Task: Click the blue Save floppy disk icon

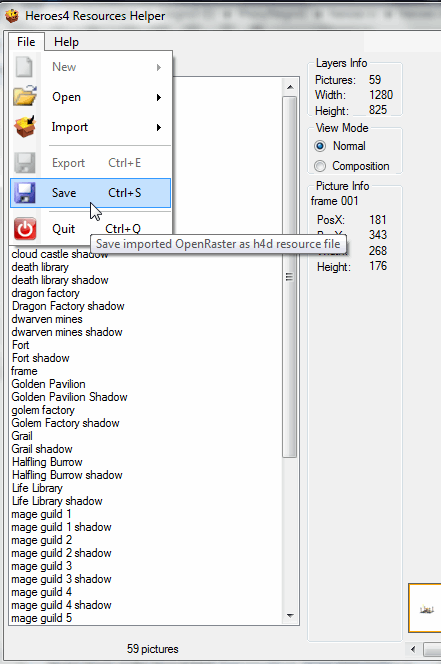Action: pyautogui.click(x=25, y=193)
